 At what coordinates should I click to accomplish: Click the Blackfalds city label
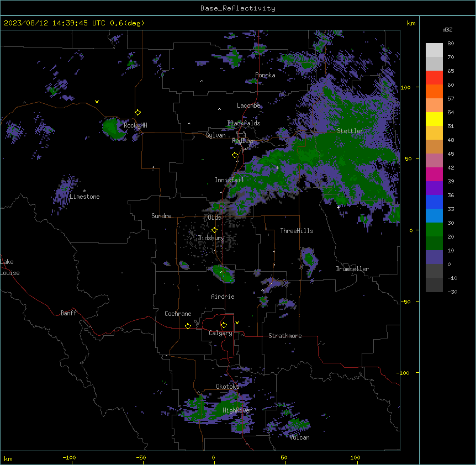click(x=244, y=123)
